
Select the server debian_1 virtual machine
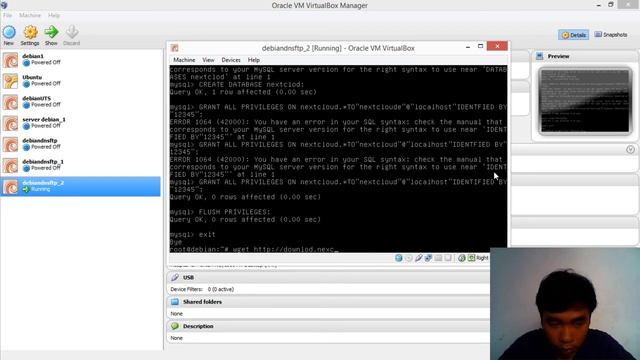click(x=81, y=123)
